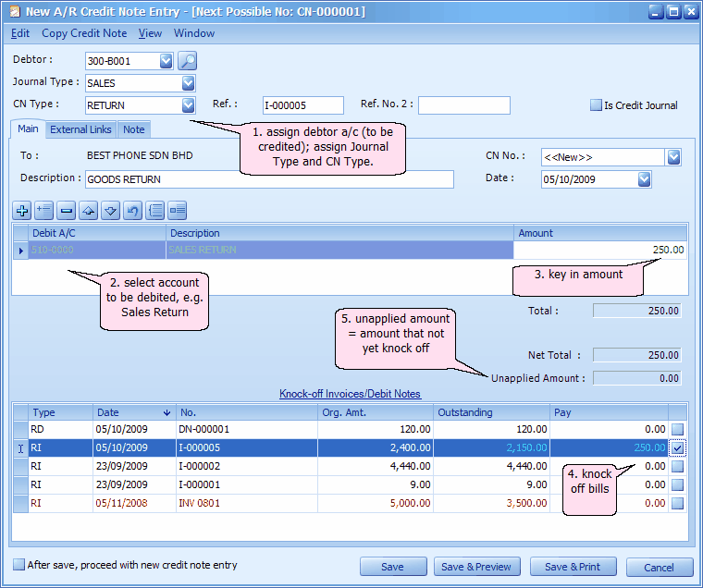Image resolution: width=703 pixels, height=588 pixels.
Task: Expand the Journal Type dropdown
Action: [189, 83]
